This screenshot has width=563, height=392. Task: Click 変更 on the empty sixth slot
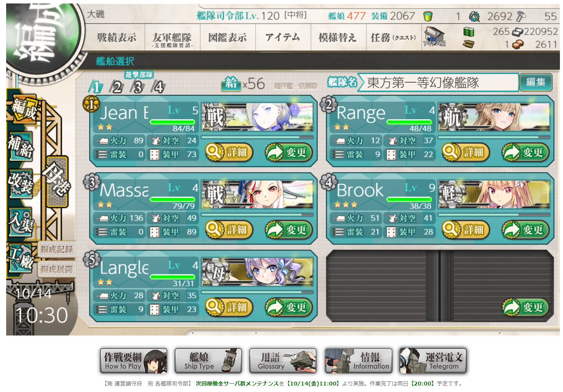(525, 307)
